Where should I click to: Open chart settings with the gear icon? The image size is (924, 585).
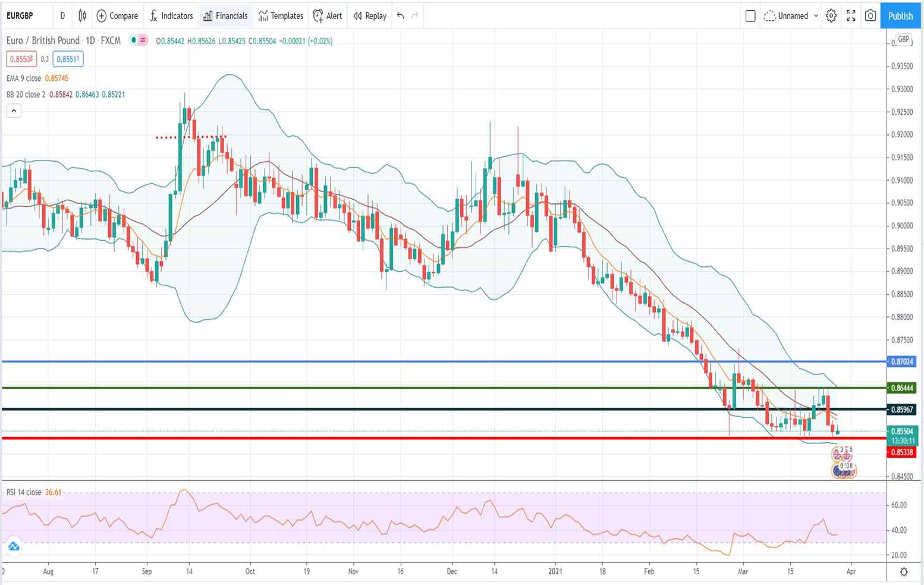(831, 16)
